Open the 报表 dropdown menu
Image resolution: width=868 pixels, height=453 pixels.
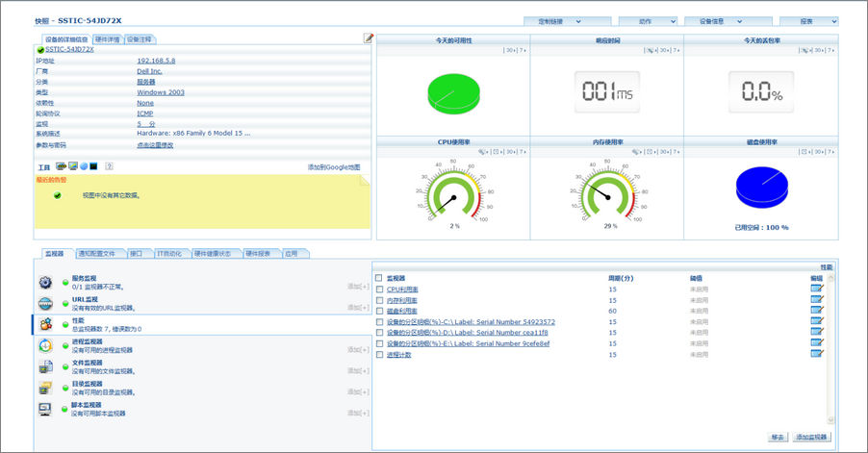806,21
